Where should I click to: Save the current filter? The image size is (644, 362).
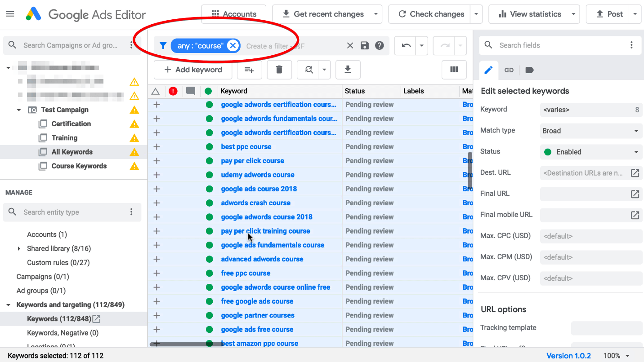[365, 45]
